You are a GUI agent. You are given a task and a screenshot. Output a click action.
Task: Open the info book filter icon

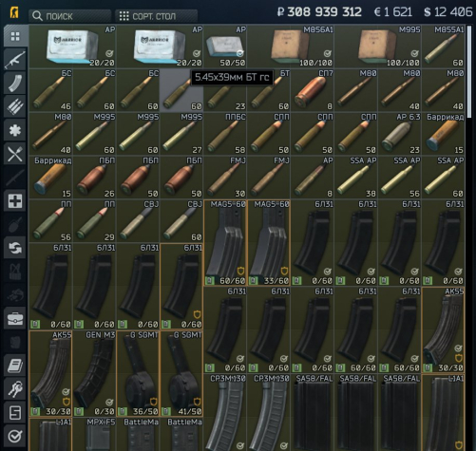(x=15, y=366)
